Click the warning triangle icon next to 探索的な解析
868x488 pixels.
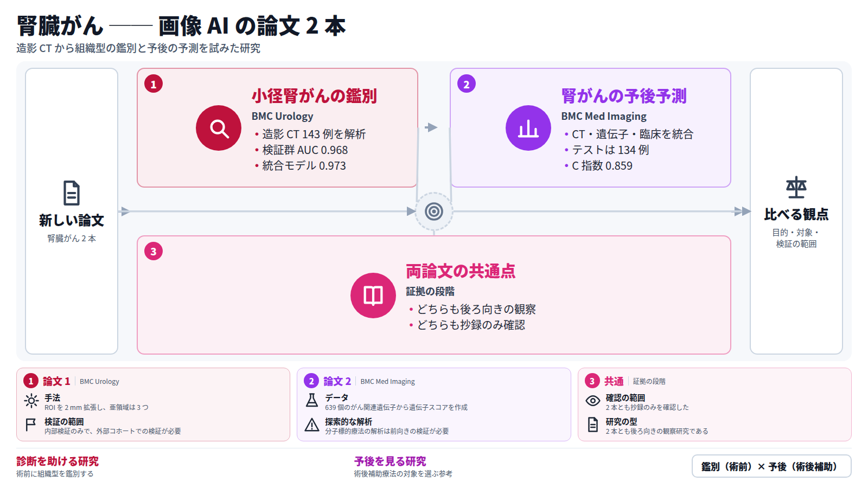click(312, 425)
